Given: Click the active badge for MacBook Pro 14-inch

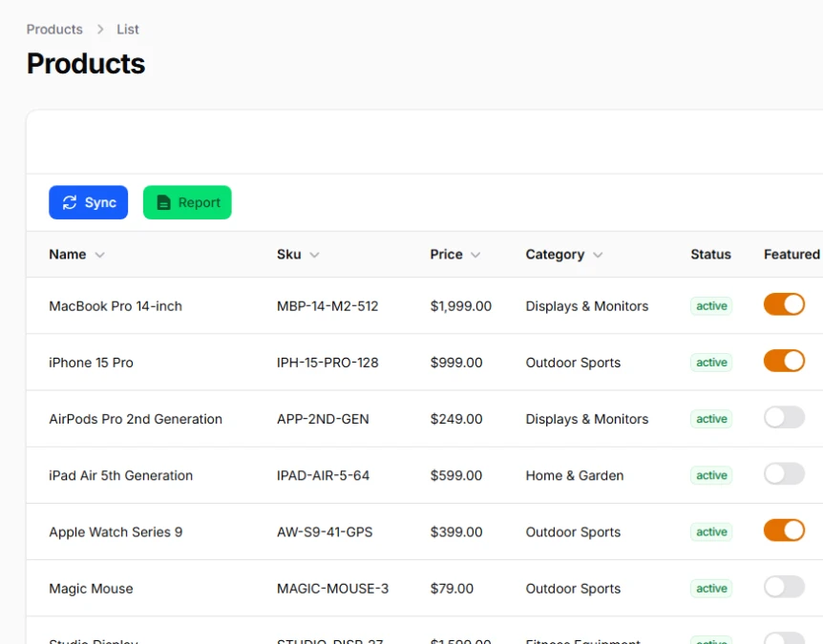Looking at the screenshot, I should (x=711, y=306).
